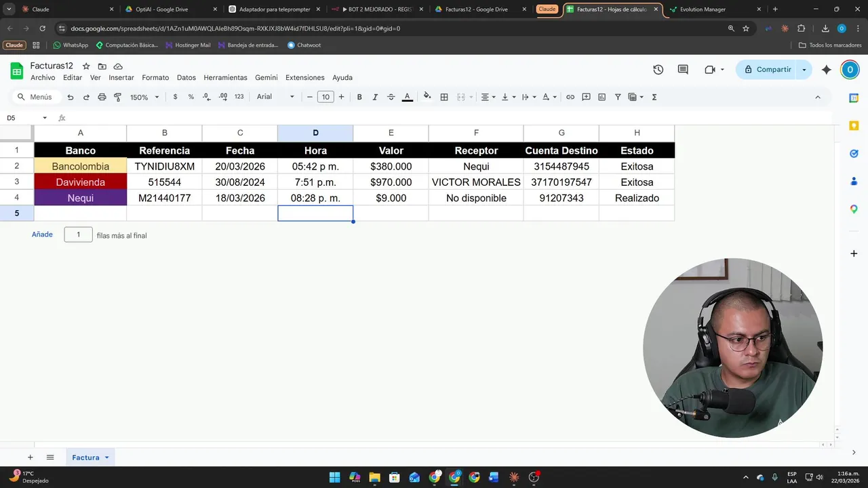Format as percent with the % button
The image size is (868, 488).
[191, 97]
